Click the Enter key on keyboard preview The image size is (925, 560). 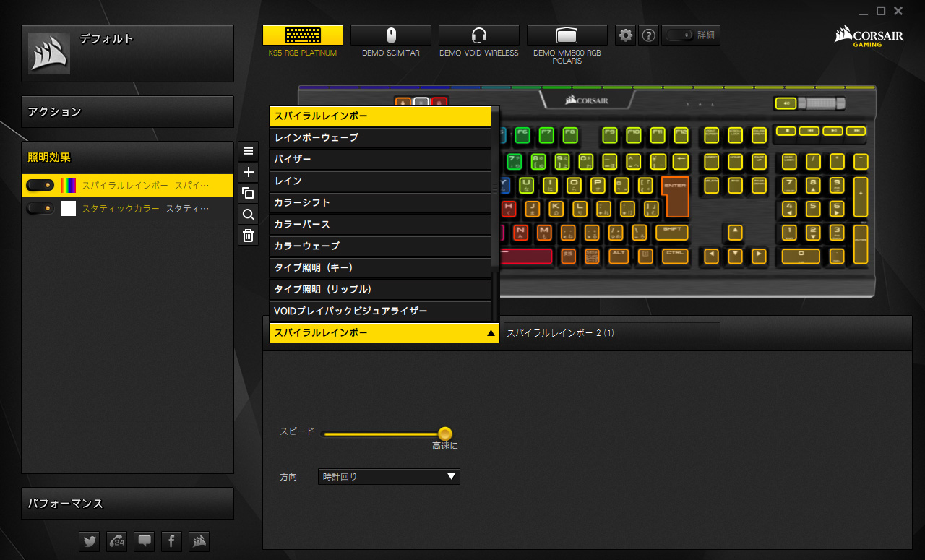[675, 197]
